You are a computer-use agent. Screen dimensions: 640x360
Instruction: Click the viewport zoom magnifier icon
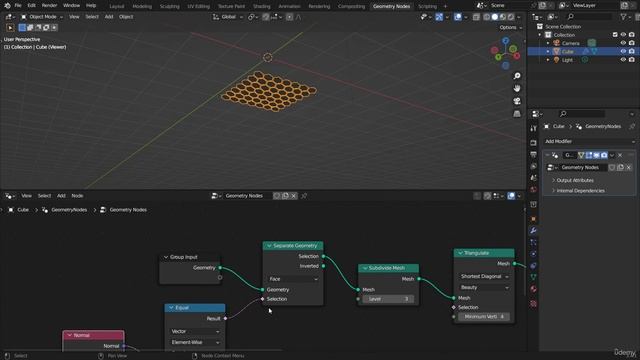tap(517, 76)
